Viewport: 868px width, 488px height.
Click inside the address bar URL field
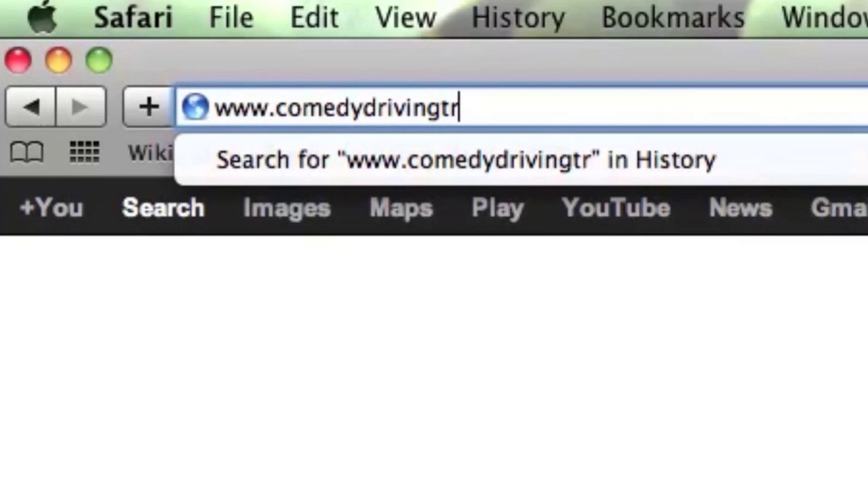(x=522, y=107)
